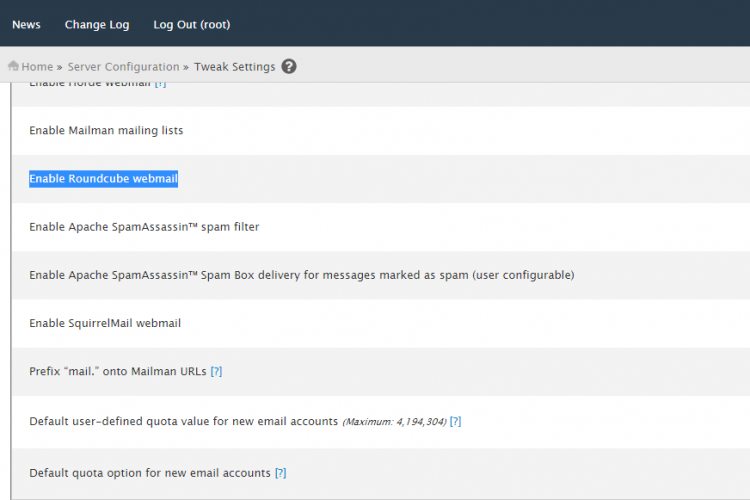Click Default quota option label

coord(150,473)
